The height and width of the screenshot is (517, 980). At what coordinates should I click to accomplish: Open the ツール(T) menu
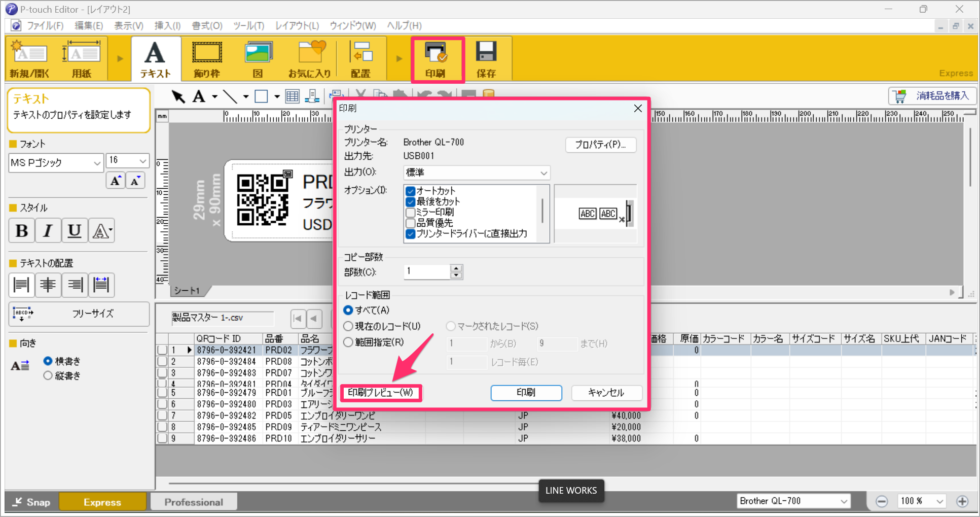click(248, 25)
